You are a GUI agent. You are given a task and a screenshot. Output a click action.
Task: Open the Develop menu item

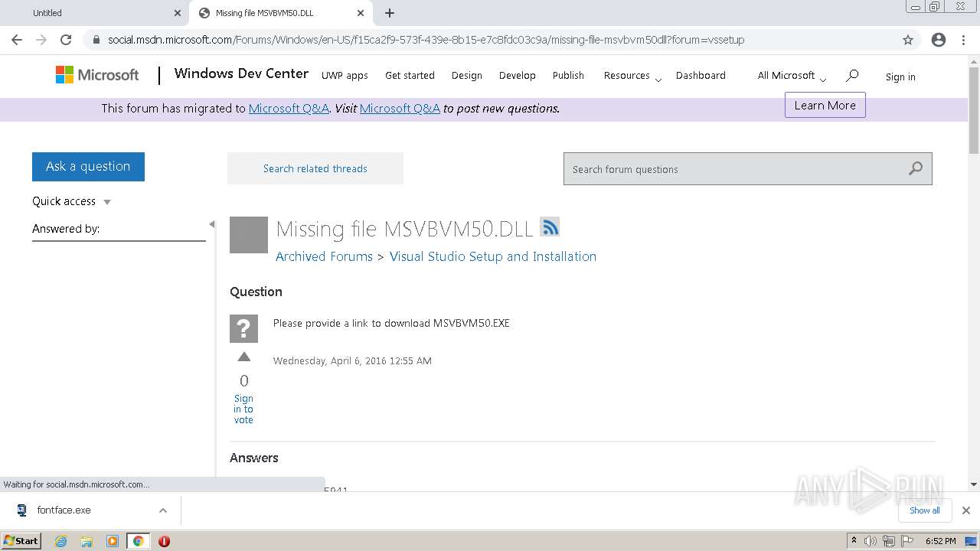(x=518, y=75)
